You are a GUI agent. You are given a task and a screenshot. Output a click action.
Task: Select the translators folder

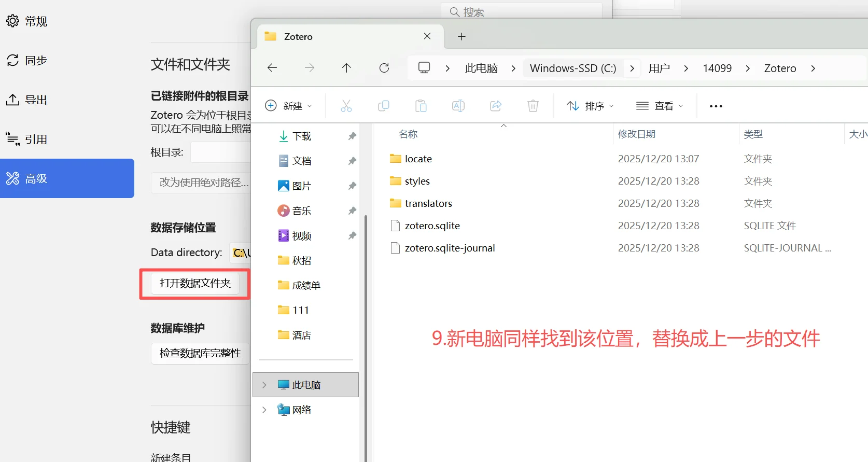point(428,203)
